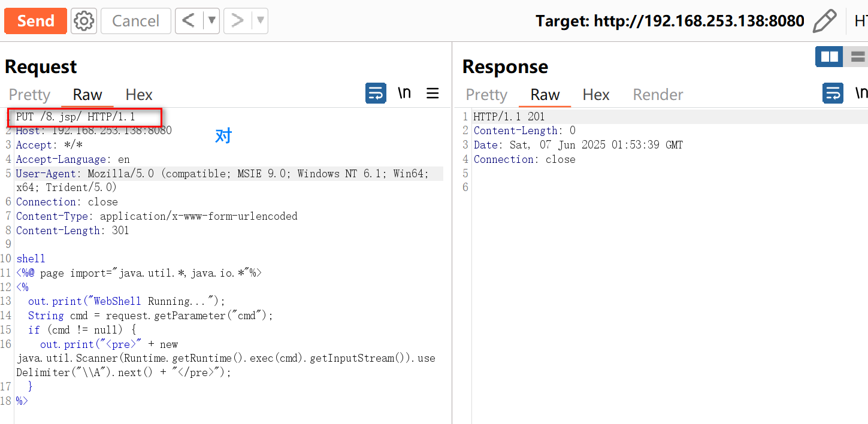Go forward to next request arrow

pyautogui.click(x=238, y=21)
